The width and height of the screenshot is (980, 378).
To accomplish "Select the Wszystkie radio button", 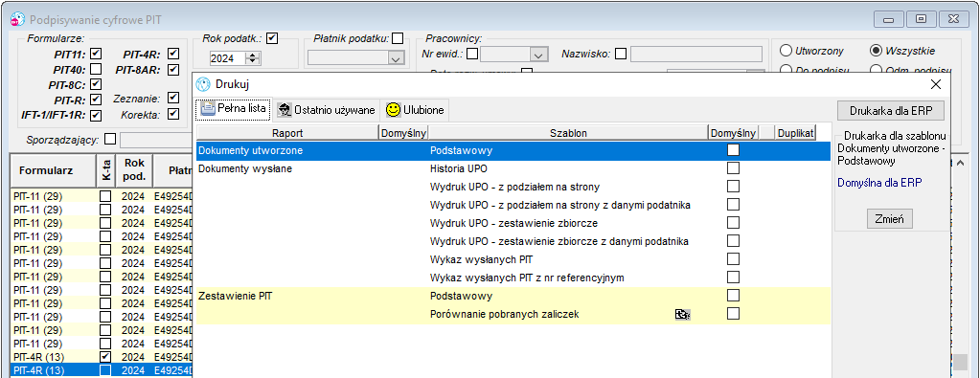I will pos(877,51).
